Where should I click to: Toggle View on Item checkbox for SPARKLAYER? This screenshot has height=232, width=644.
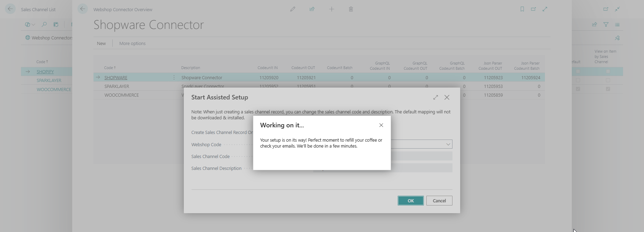click(x=608, y=80)
